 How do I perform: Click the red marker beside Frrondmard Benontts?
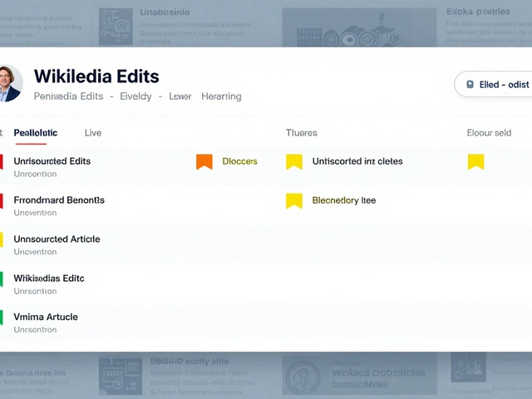tap(2, 201)
